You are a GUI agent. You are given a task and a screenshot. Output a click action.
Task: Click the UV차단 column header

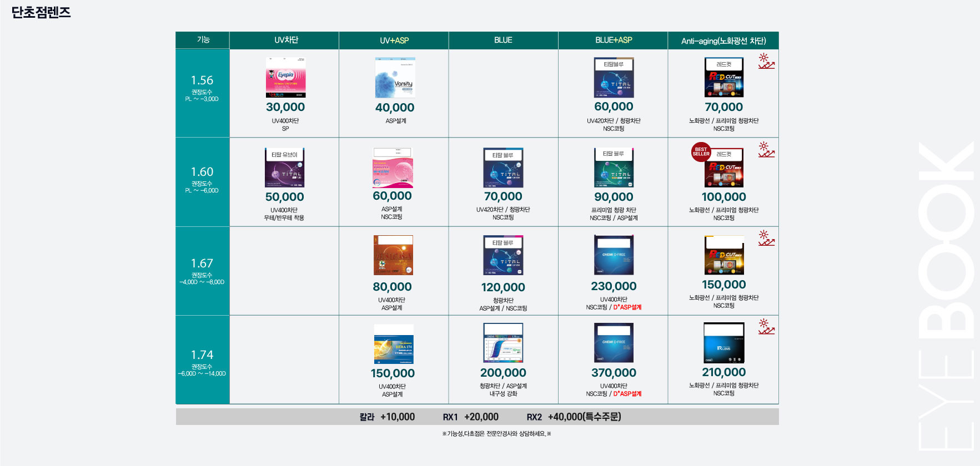coord(284,40)
